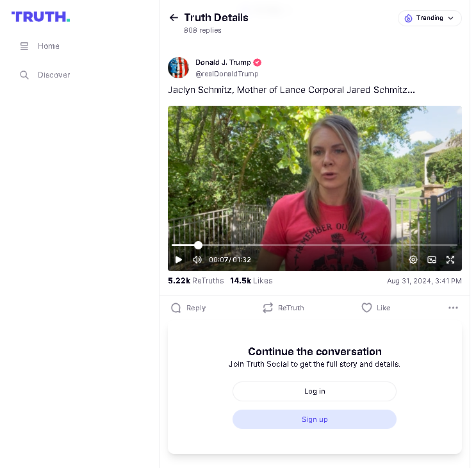Click the video progress slider handle

(x=198, y=246)
